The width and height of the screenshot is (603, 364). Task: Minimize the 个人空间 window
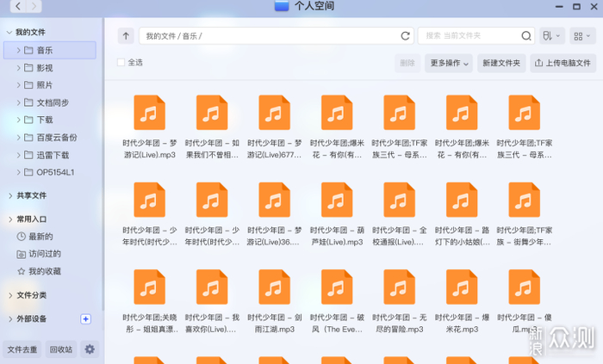[559, 7]
